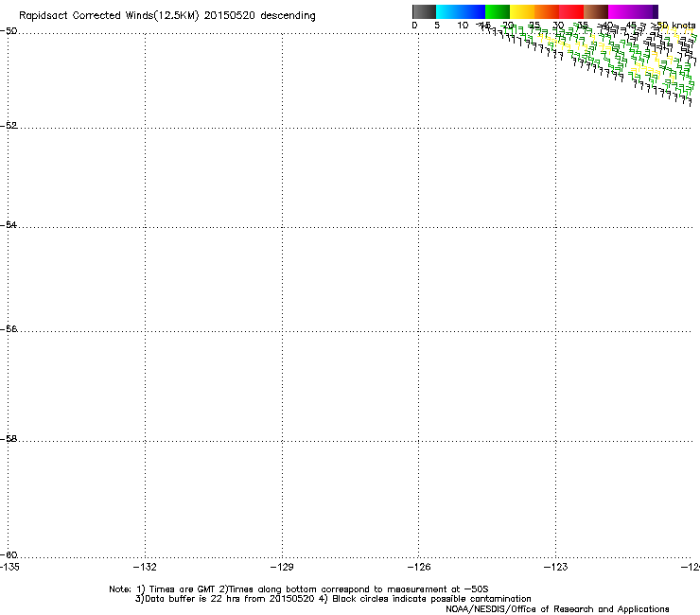This screenshot has width=700, height=615.
Task: Click the color bar tick label '5'
Action: 437,26
